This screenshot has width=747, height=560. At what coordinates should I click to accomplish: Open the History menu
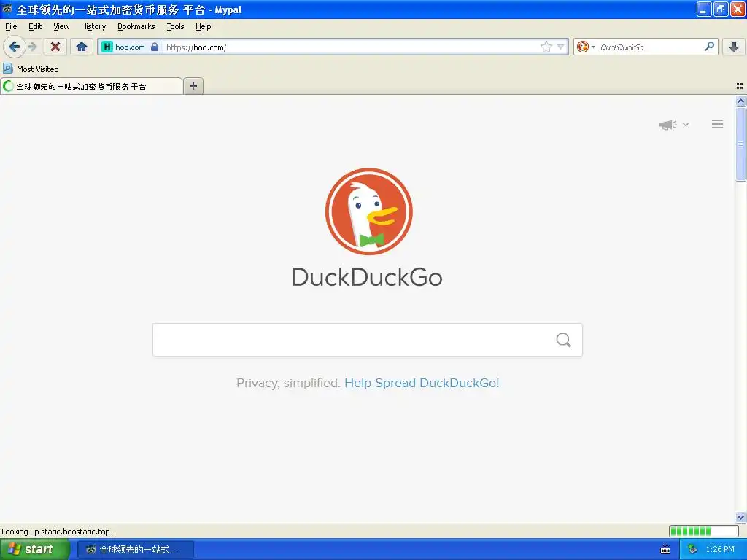93,26
